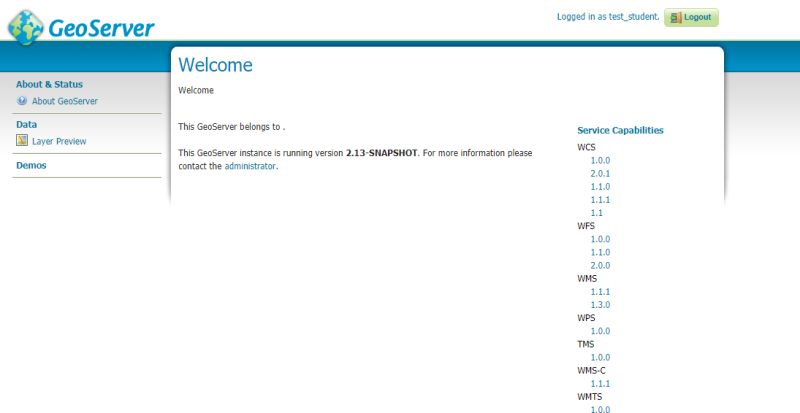Open the Layer Preview link

click(x=59, y=141)
